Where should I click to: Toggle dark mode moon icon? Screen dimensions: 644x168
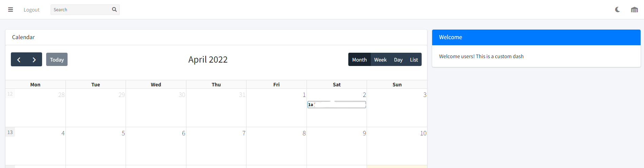pyautogui.click(x=618, y=10)
